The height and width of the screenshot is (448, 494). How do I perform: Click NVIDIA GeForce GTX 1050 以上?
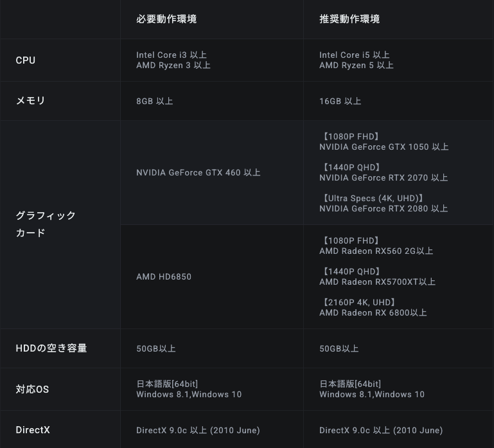tap(384, 147)
